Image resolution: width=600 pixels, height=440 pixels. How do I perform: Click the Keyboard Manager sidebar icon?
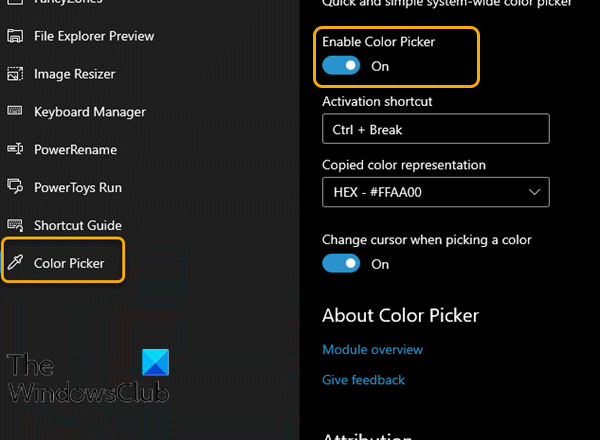pyautogui.click(x=15, y=112)
